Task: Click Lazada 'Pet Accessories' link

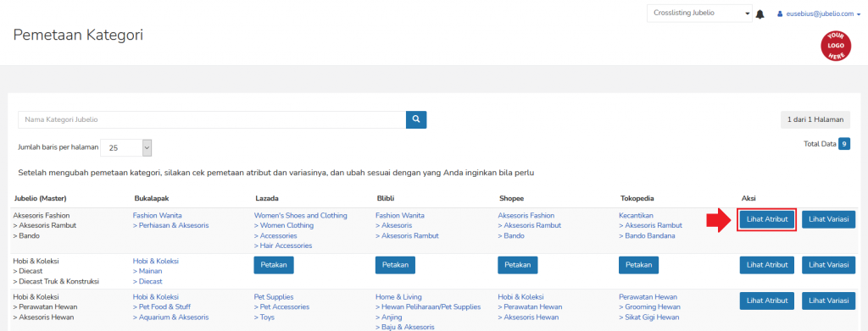Action: pos(281,306)
